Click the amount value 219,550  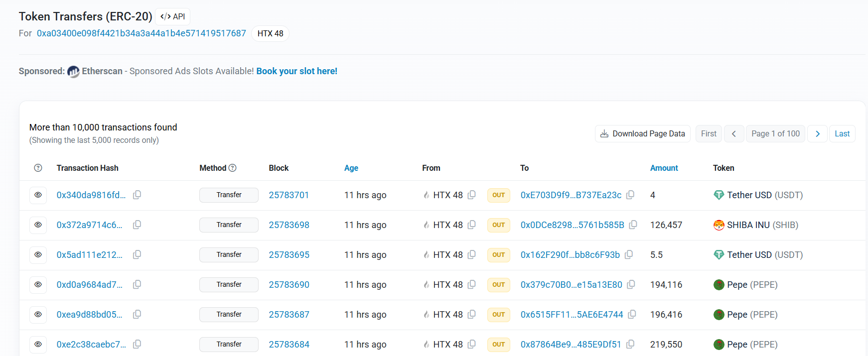tap(666, 345)
